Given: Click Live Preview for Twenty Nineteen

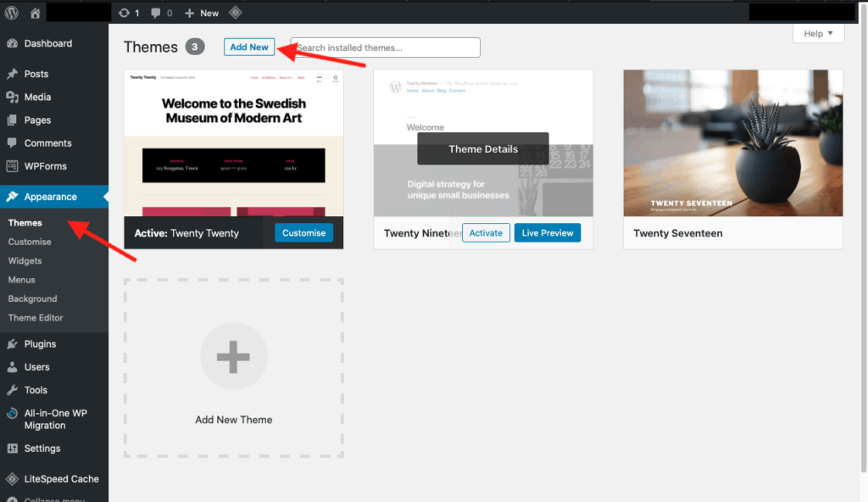Looking at the screenshot, I should (x=548, y=232).
